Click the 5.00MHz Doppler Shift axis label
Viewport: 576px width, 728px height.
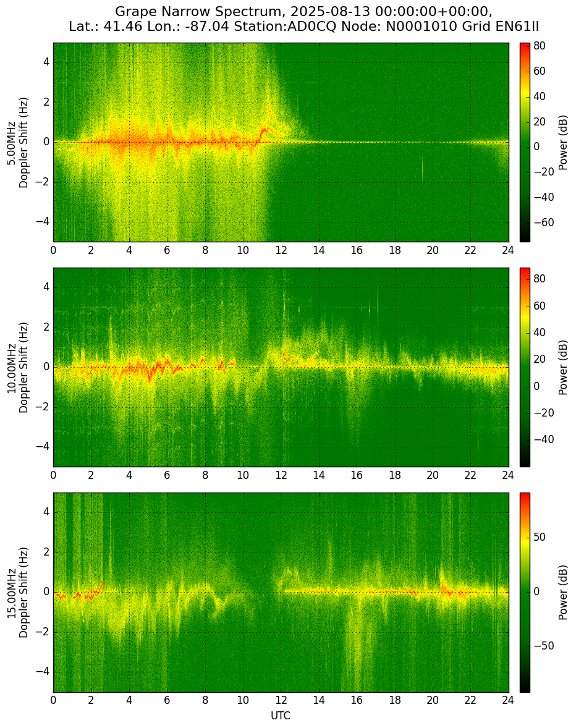[x=18, y=142]
